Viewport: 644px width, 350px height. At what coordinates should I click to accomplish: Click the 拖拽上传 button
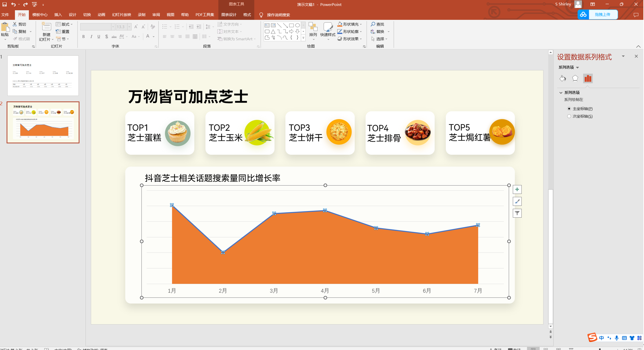pyautogui.click(x=602, y=15)
